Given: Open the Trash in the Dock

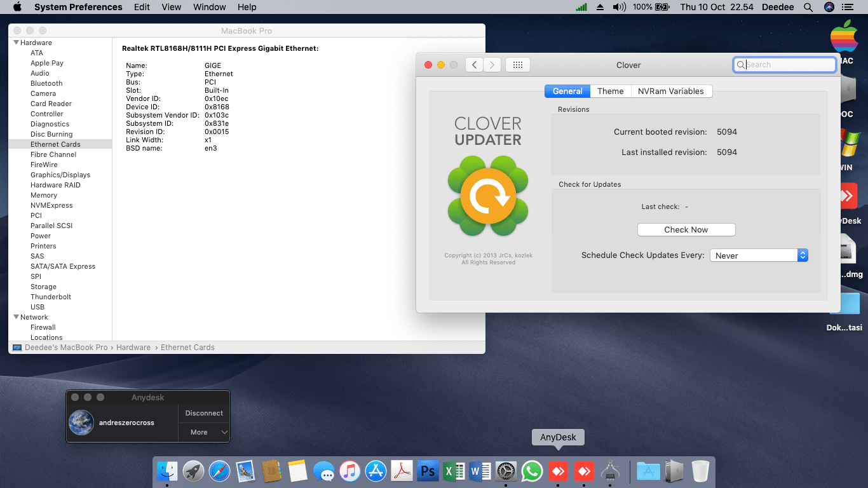Looking at the screenshot, I should pos(700,471).
